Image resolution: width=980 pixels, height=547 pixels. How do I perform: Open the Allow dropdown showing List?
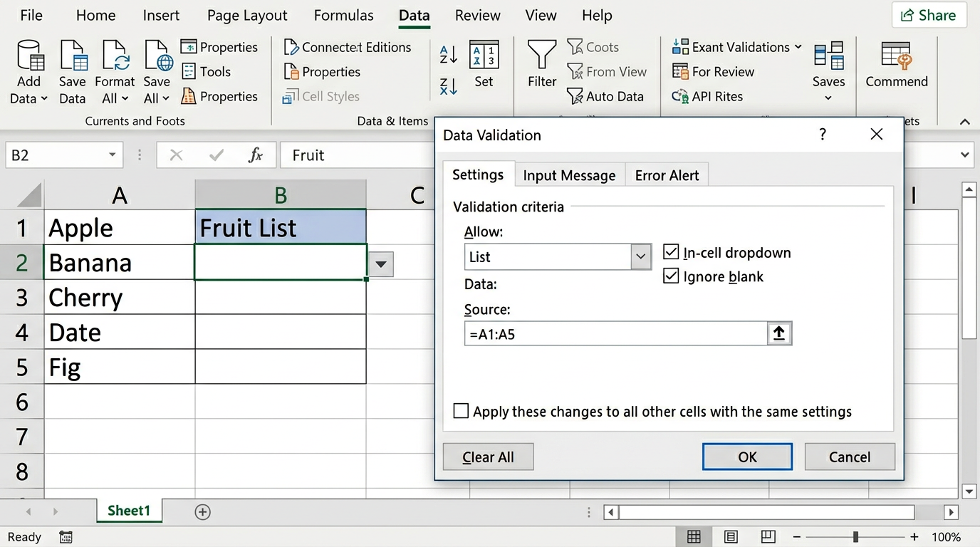(641, 257)
